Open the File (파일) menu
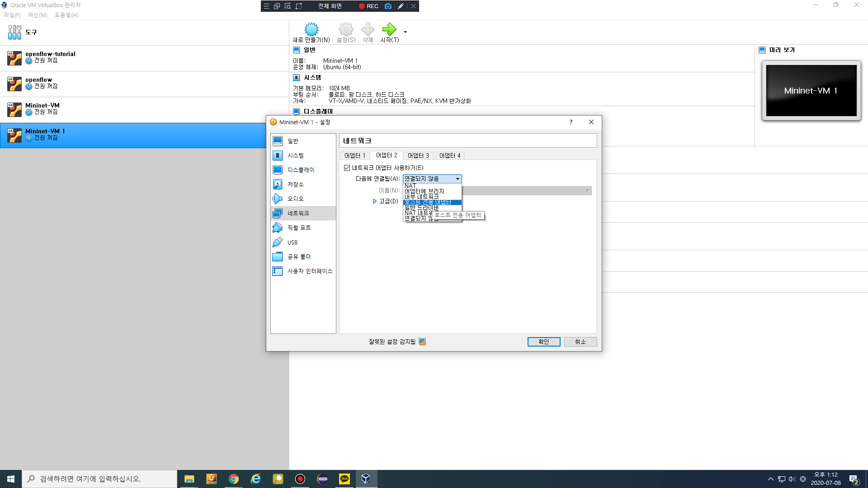868x488 pixels. [x=12, y=15]
